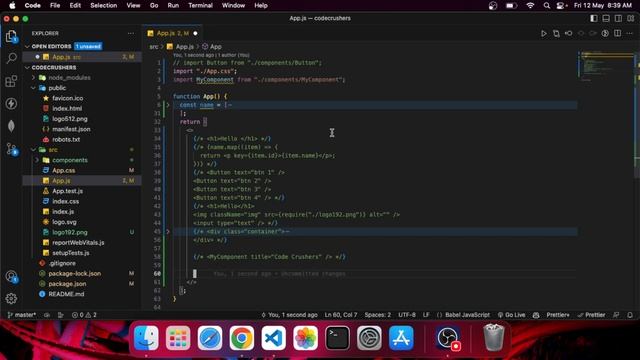
Task: Open reportWebVitals.js file
Action: (x=78, y=242)
